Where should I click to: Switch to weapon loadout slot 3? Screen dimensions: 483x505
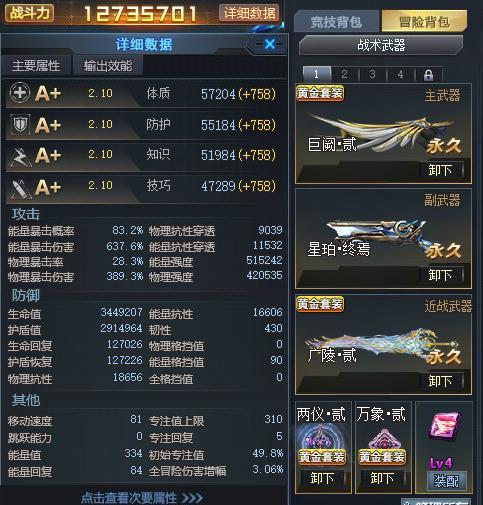(x=372, y=74)
